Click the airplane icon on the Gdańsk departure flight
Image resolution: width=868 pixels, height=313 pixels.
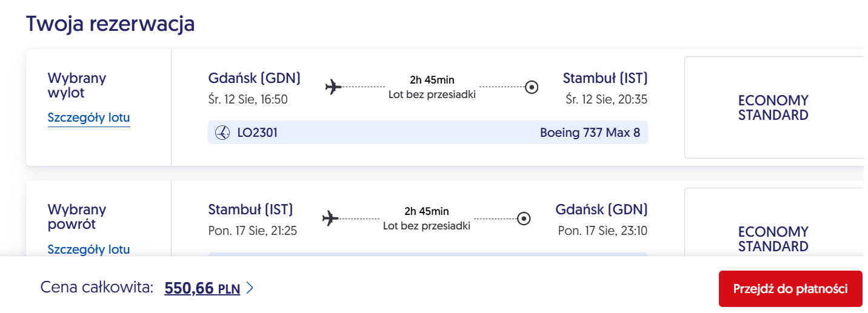(333, 87)
